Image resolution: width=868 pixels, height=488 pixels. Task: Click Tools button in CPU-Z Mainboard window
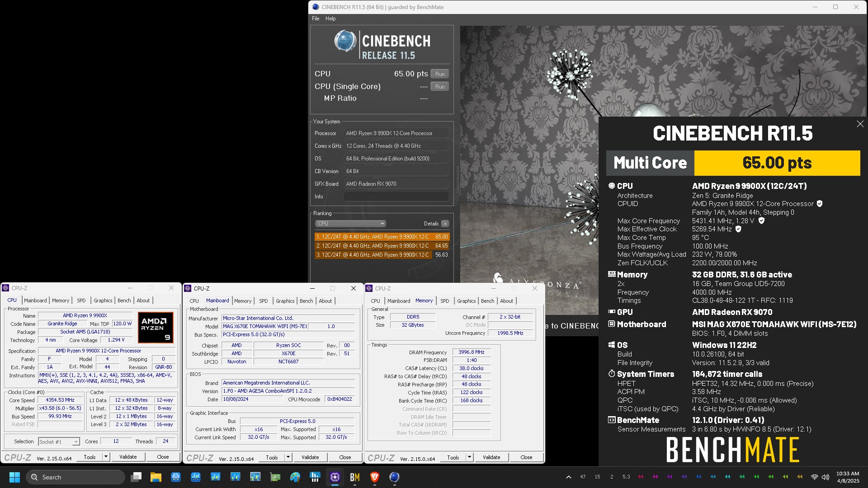(272, 457)
